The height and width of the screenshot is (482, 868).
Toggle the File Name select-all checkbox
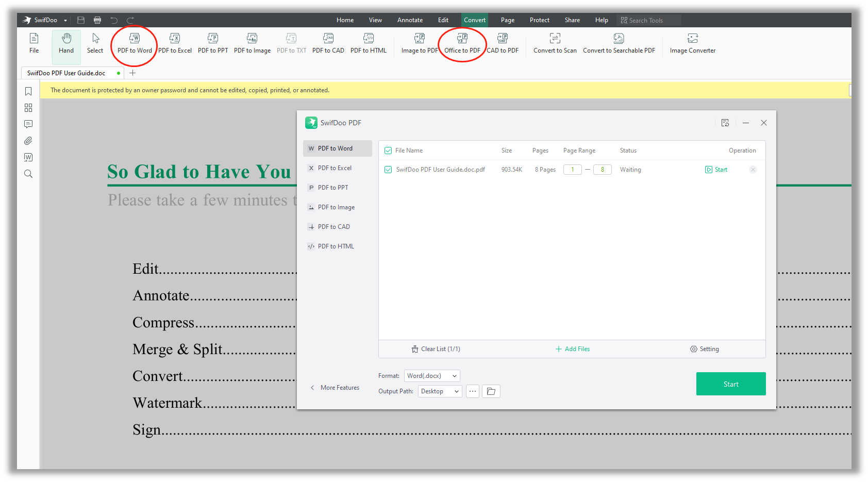point(388,151)
